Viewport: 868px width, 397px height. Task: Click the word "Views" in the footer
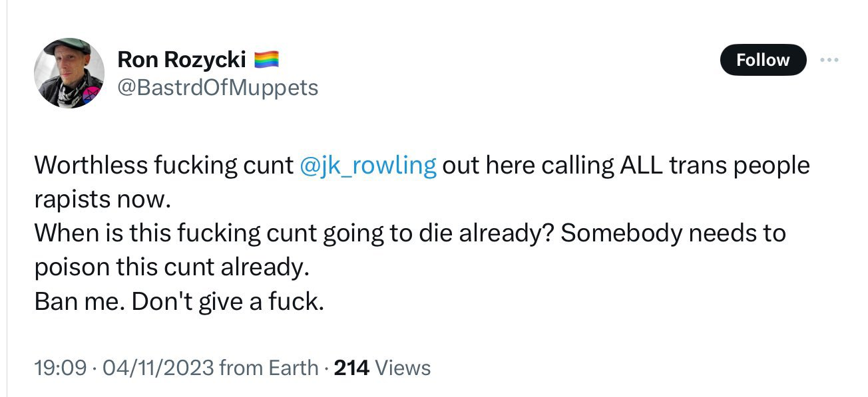(403, 367)
